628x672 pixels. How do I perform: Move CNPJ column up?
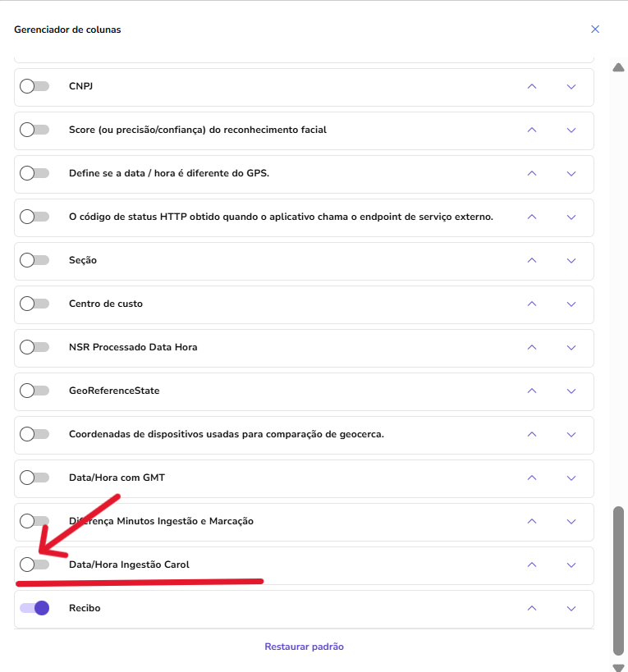click(x=532, y=86)
